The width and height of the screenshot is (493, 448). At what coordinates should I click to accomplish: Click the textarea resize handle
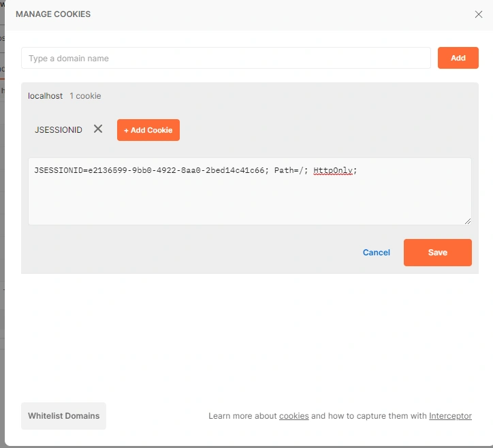[467, 221]
